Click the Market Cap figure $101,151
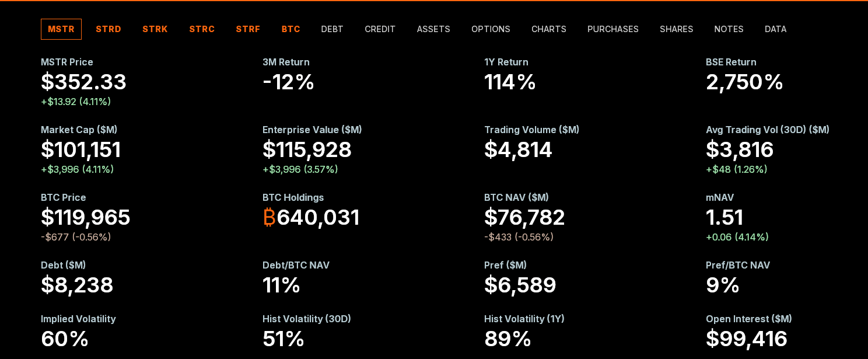Viewport: 868px width, 359px height. point(80,150)
